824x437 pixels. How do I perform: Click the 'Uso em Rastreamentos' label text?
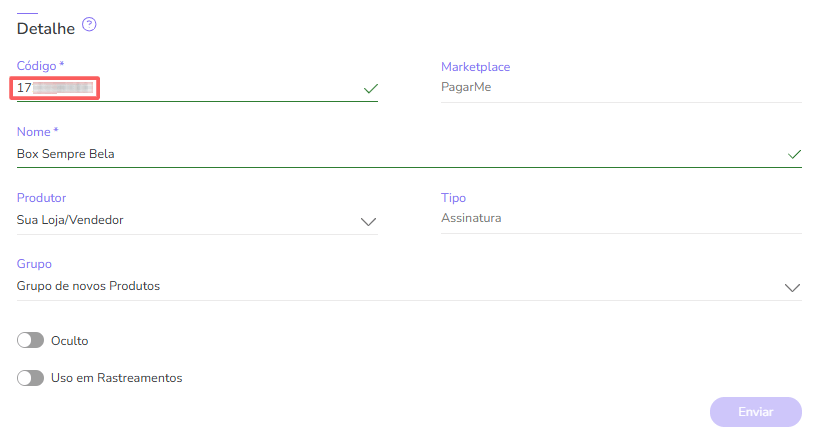pos(116,378)
